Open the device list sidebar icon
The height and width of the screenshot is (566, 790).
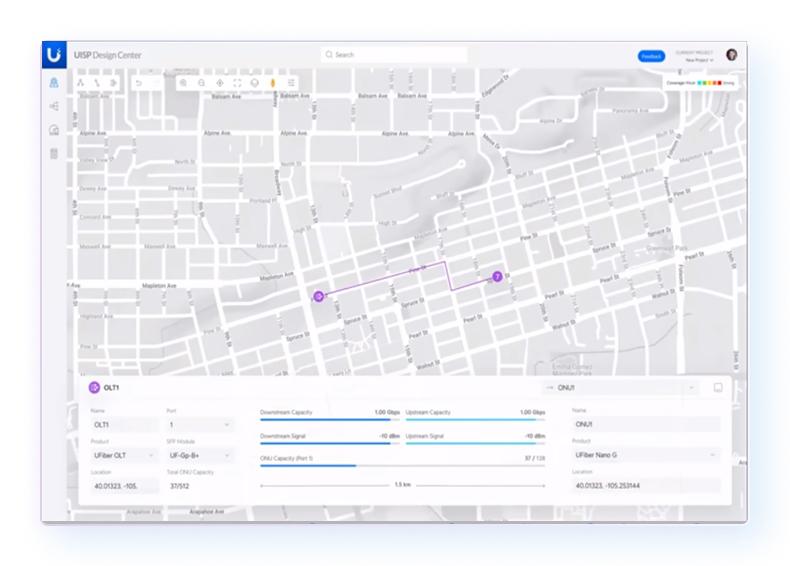point(54,153)
